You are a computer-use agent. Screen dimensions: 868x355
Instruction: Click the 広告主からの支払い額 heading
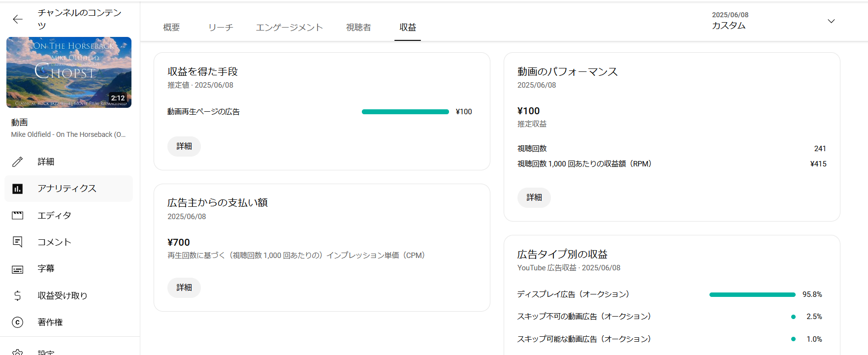pos(218,203)
